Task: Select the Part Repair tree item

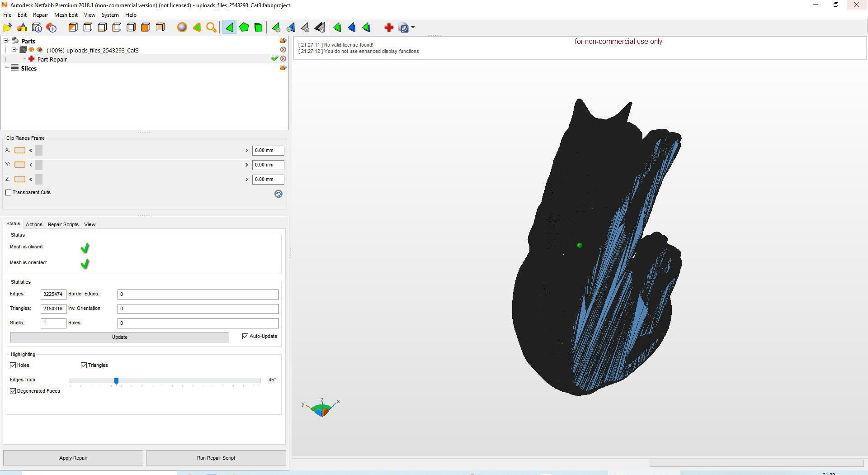Action: coord(52,59)
